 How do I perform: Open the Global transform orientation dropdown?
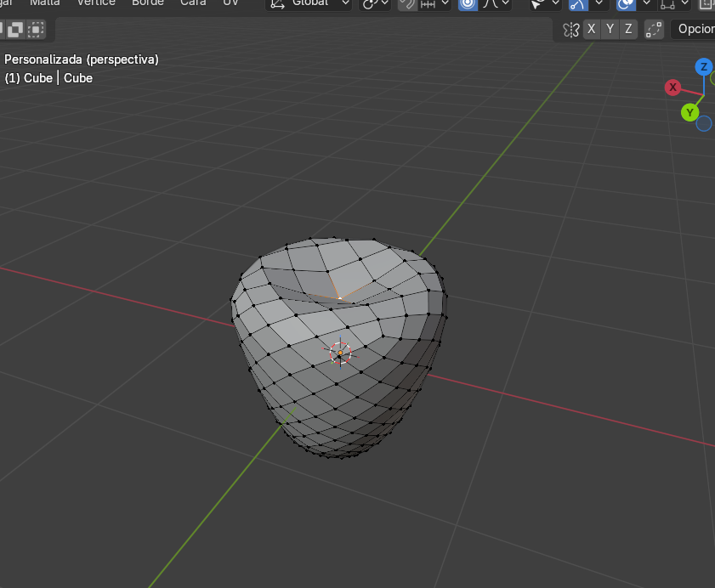click(309, 3)
